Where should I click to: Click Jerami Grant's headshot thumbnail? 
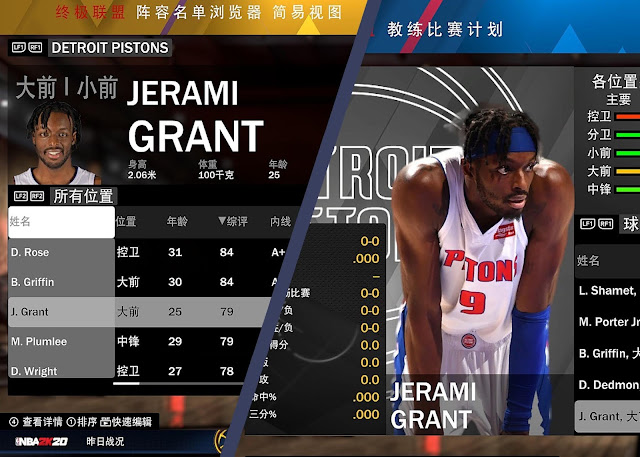coord(56,143)
